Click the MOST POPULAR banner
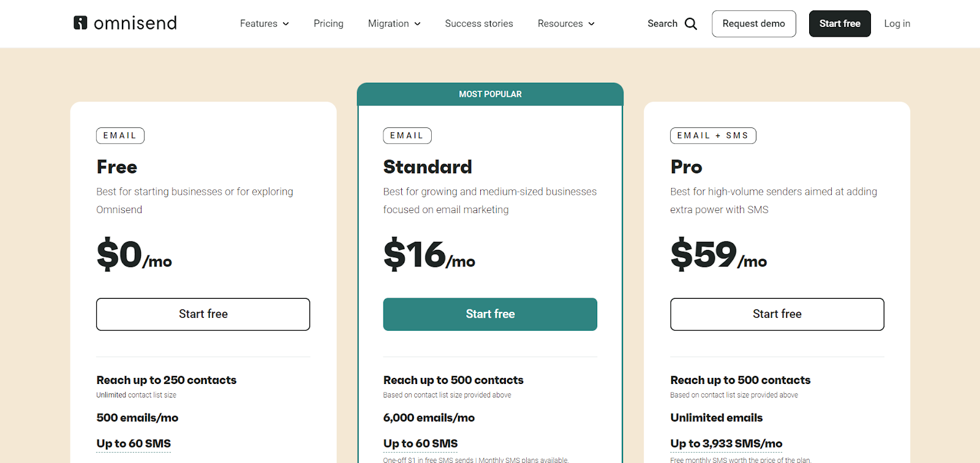Image resolution: width=980 pixels, height=463 pixels. pyautogui.click(x=490, y=94)
